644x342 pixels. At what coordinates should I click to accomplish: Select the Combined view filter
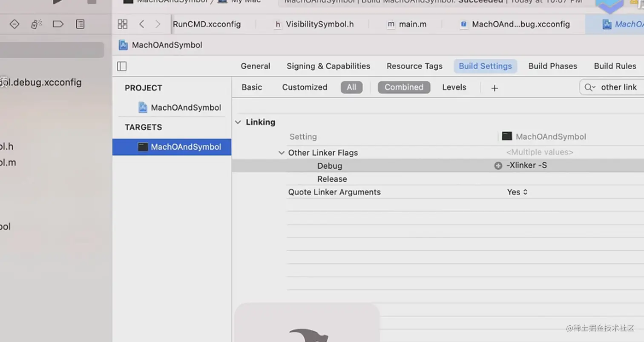click(404, 88)
